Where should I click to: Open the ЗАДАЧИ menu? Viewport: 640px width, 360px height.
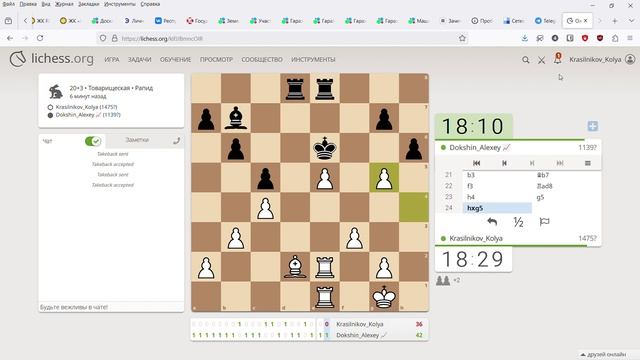[140, 60]
